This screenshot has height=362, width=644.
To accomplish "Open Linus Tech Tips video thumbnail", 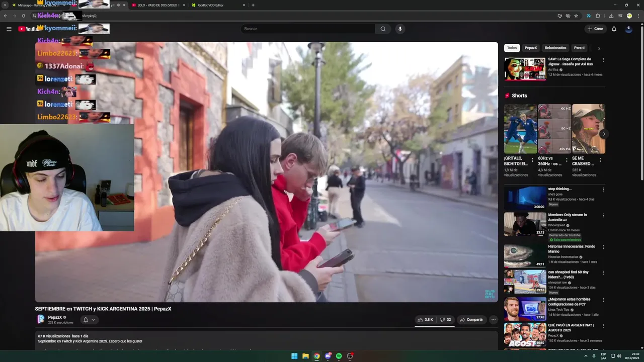I will tap(525, 309).
